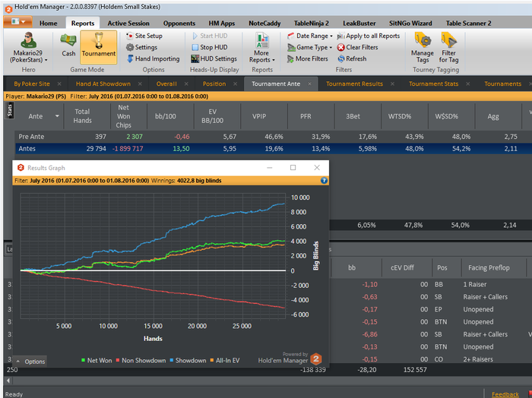Viewport: 532px width, 398px height.
Task: Open the Home ribbon tab
Action: (x=48, y=23)
